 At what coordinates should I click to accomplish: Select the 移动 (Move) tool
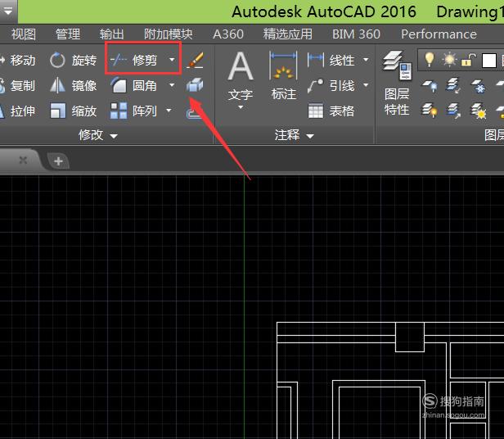(x=18, y=60)
